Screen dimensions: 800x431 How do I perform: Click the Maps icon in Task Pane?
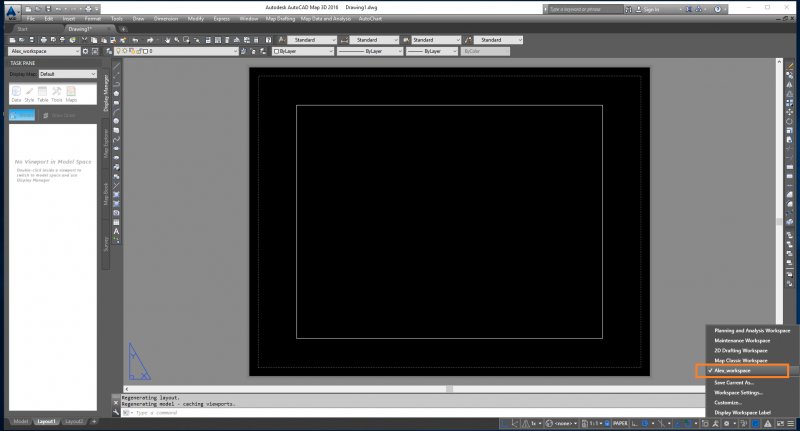[71, 94]
